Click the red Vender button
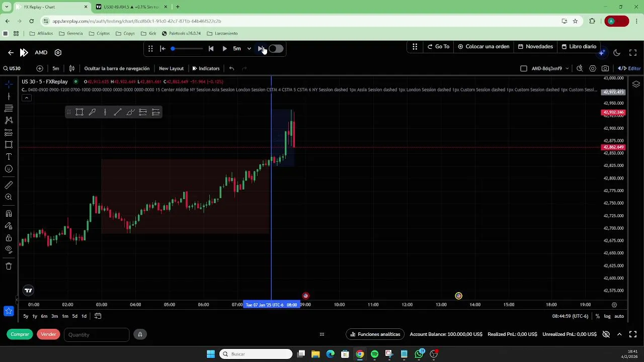The width and height of the screenshot is (644, 362). click(48, 334)
